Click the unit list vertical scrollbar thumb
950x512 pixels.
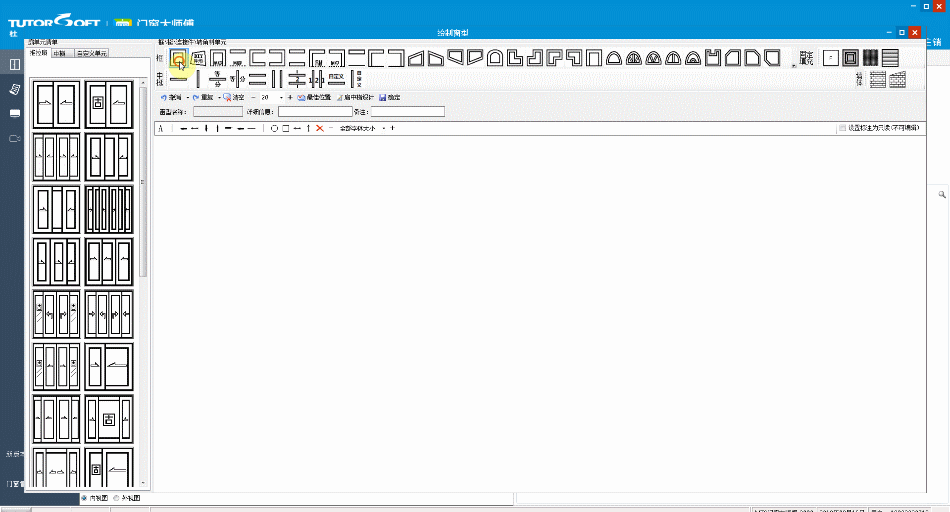pos(143,182)
